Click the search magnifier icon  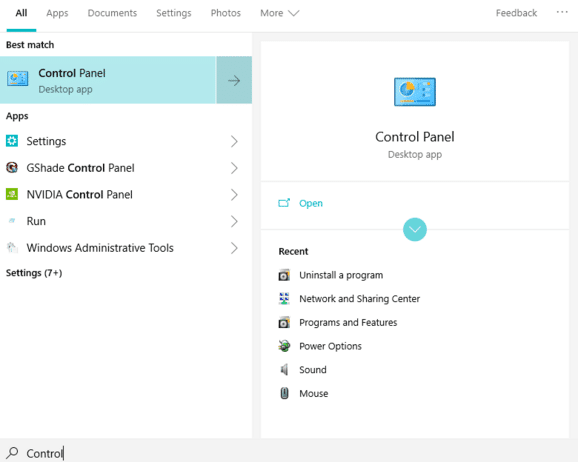(12, 453)
